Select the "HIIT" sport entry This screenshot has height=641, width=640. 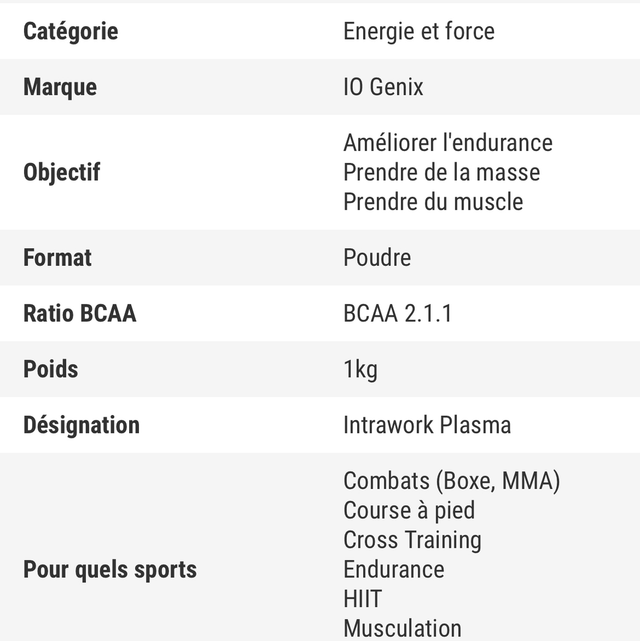point(362,599)
